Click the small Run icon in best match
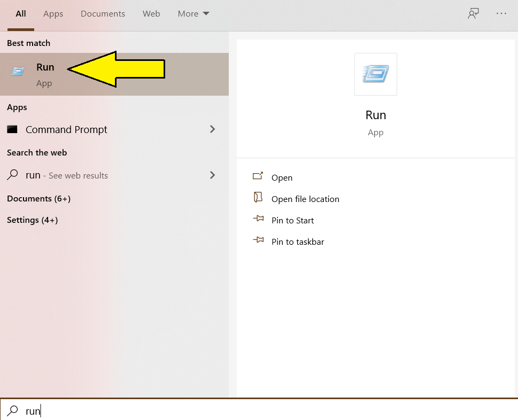Viewport: 518px width, 420px height. tap(18, 71)
